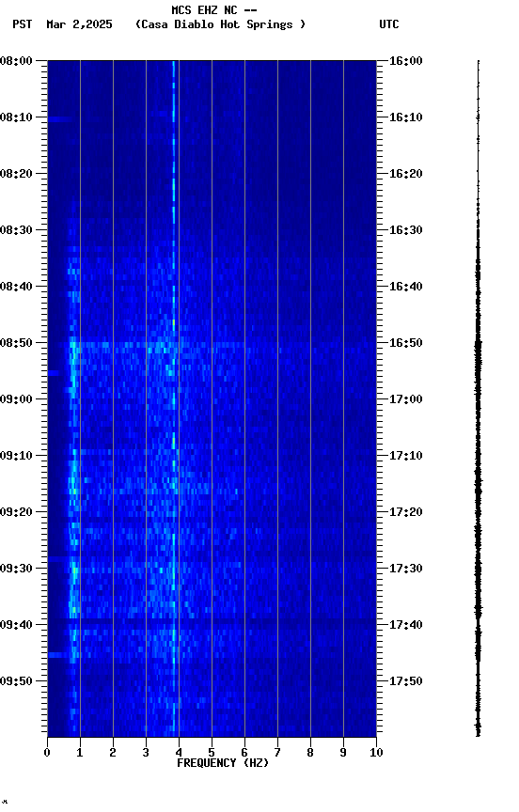Click the 4 Hz frequency tick label
Viewport: 519px width, 812px height.
point(179,753)
